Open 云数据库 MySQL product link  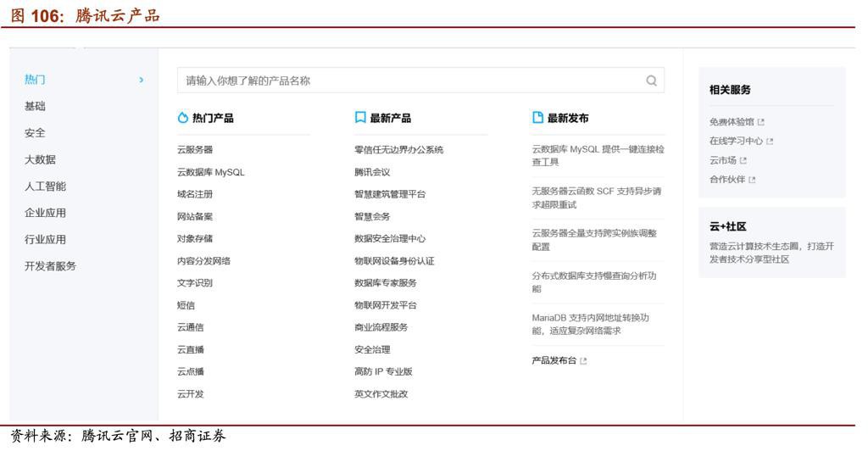pos(210,172)
